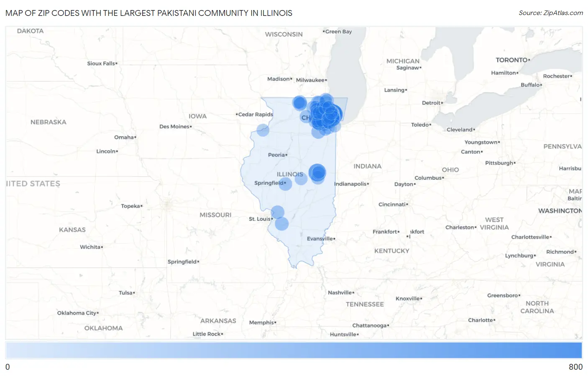Click the Green Bay city label
This screenshot has height=376, width=588.
pyautogui.click(x=337, y=31)
